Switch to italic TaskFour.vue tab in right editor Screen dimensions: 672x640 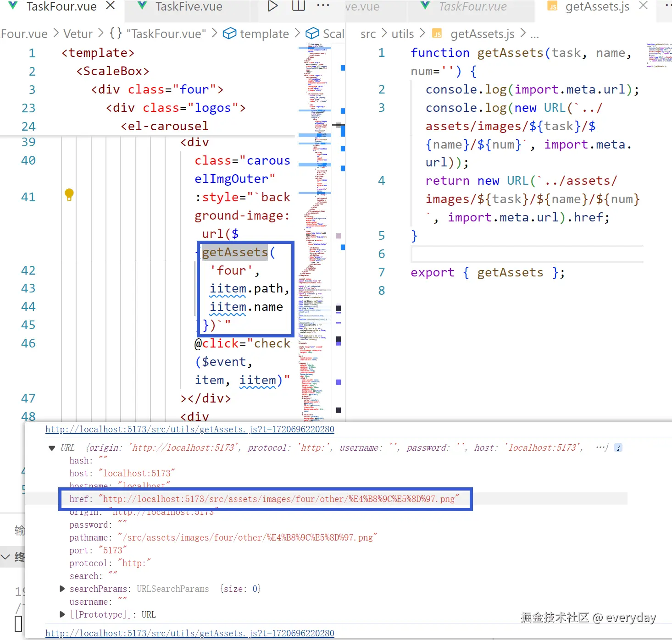point(472,6)
